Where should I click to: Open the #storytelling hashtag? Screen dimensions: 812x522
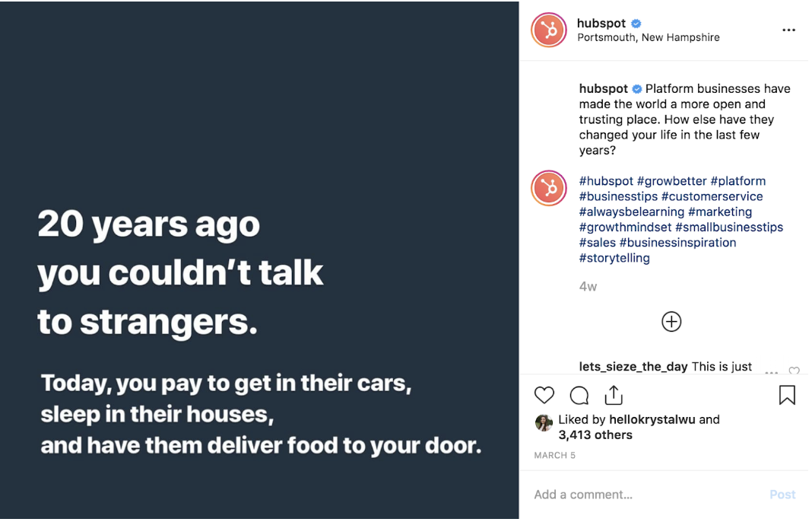coord(614,258)
